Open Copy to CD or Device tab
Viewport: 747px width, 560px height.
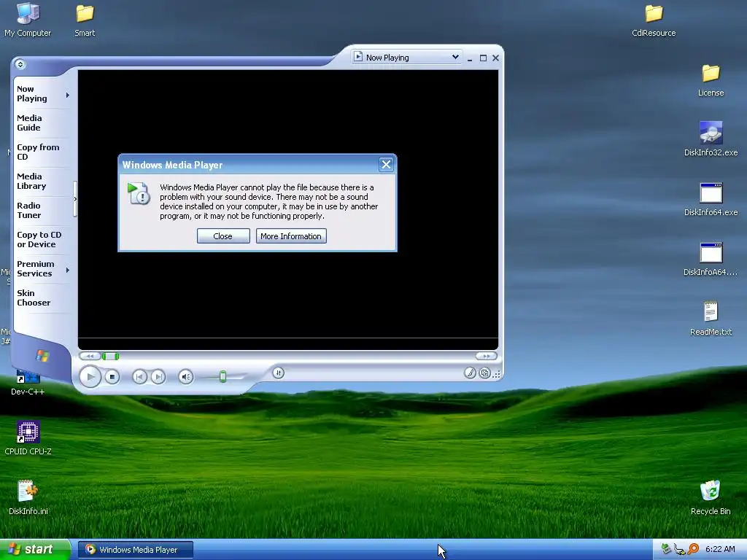tap(39, 239)
